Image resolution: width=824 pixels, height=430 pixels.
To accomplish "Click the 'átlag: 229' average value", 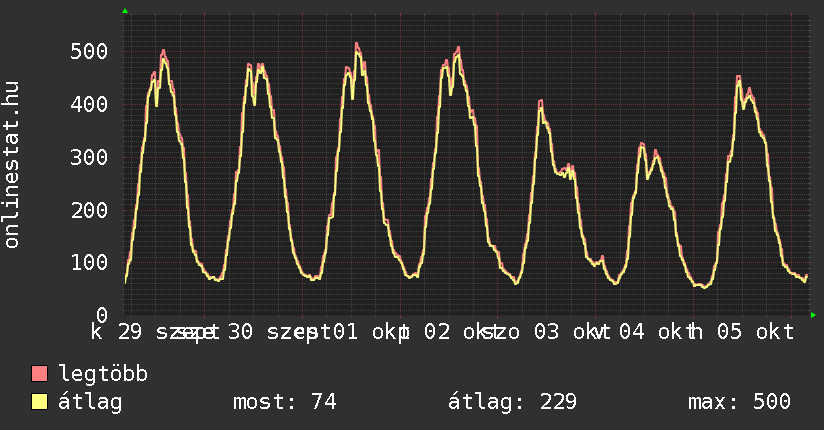I will 512,402.
